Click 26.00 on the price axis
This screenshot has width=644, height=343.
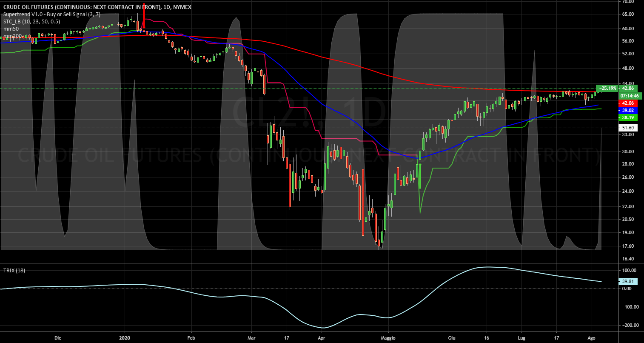[628, 177]
